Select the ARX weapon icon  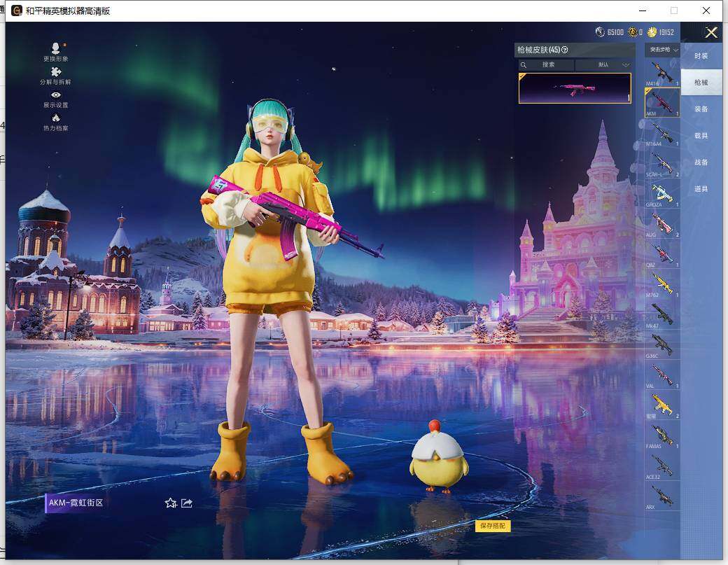point(662,496)
